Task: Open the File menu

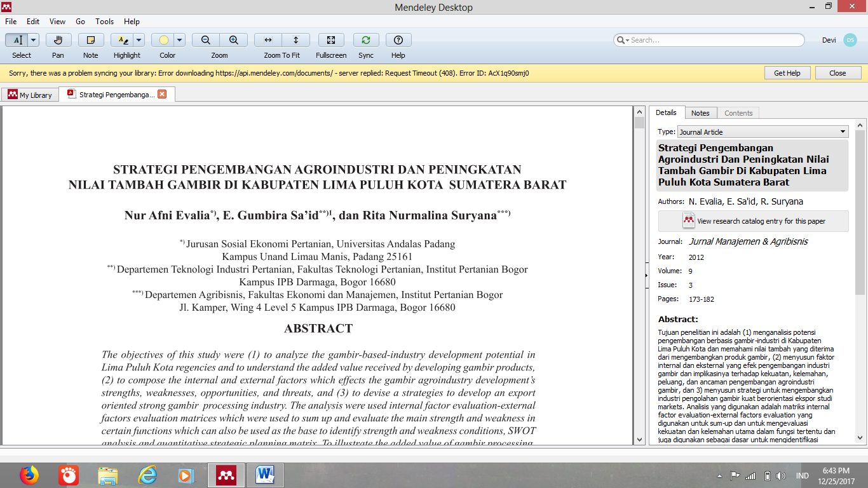Action: (x=11, y=22)
